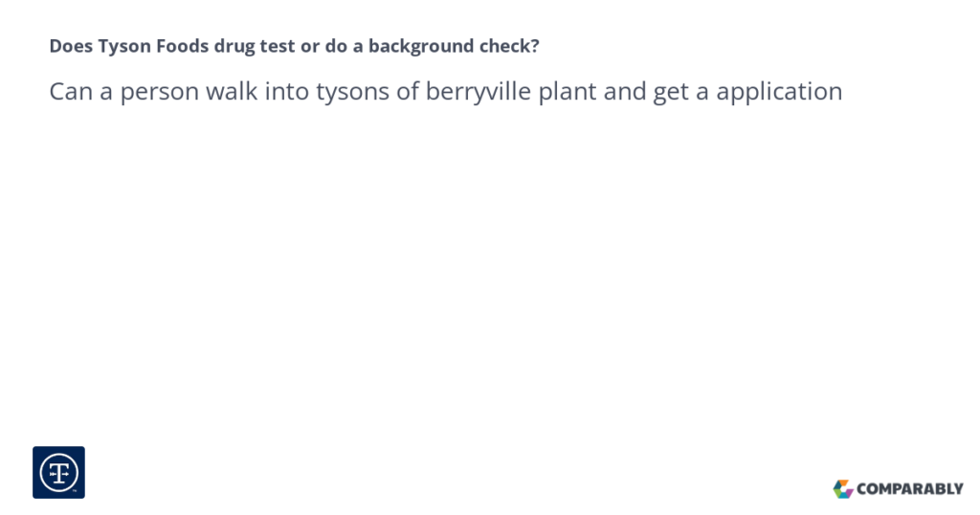Click the word "tysons" in the answer
The image size is (980, 515).
[x=352, y=92]
